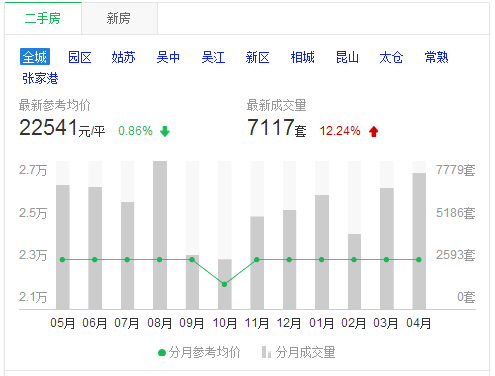Click the 11月 price data point
The height and width of the screenshot is (376, 495).
tap(257, 260)
